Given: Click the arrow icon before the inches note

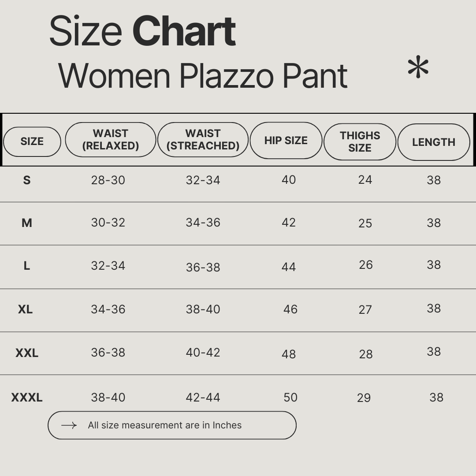Looking at the screenshot, I should pos(69,425).
